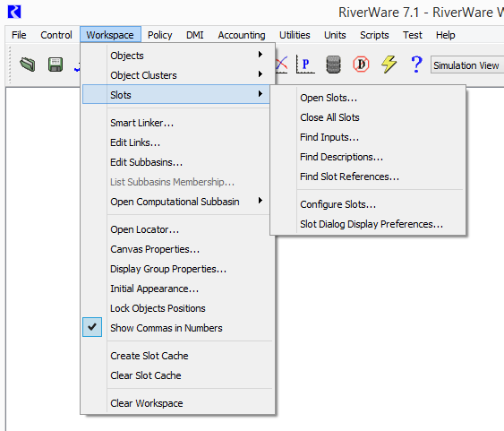Open the Help menu
The image size is (504, 431).
[446, 35]
